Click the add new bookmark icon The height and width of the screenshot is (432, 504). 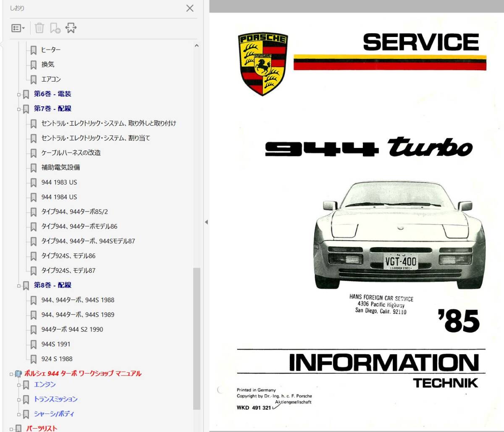point(55,28)
